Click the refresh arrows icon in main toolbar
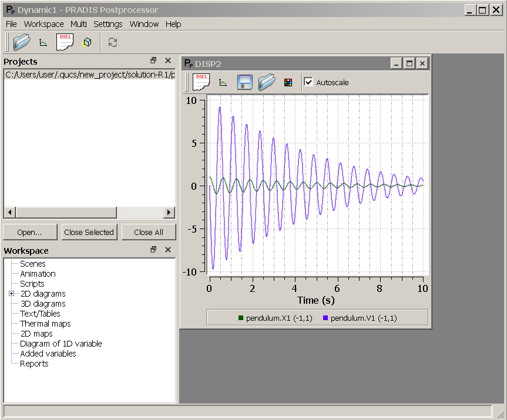The image size is (507, 420). pos(113,42)
